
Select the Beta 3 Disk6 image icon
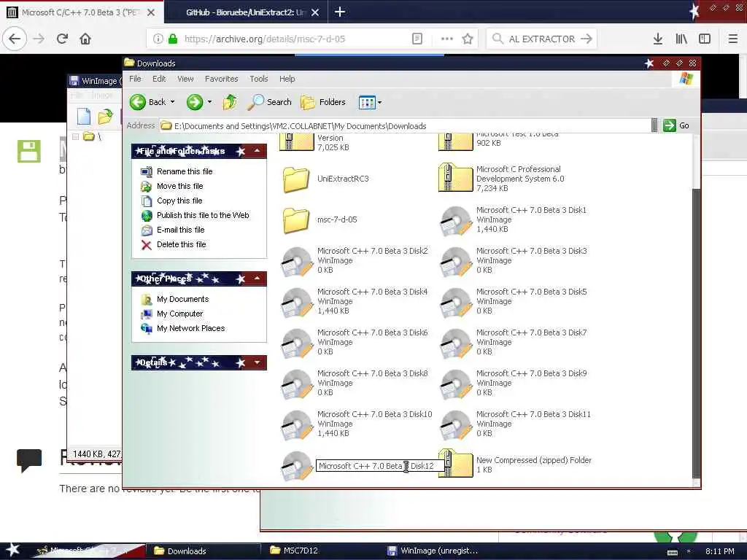click(x=296, y=343)
